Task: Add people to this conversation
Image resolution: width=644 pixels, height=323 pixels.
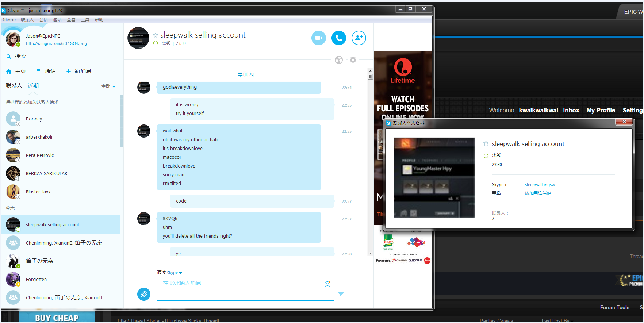Action: tap(359, 38)
